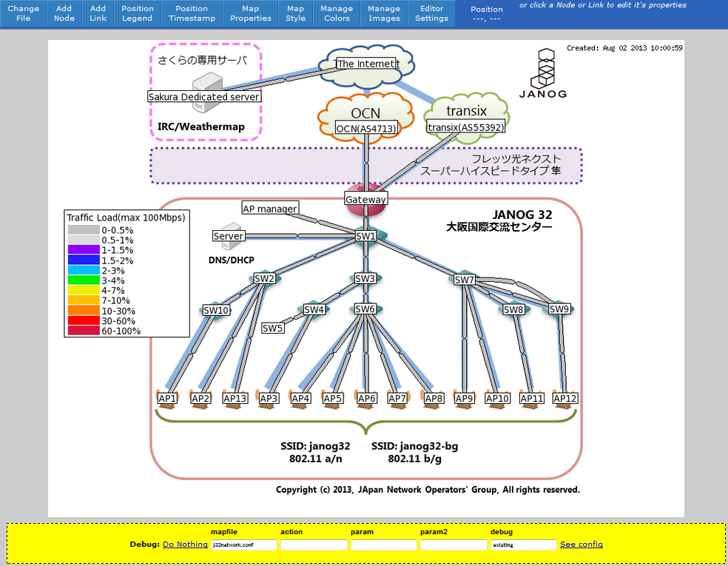This screenshot has height=566, width=728.
Task: Select the transix(AS55392) cloud node
Action: pyautogui.click(x=465, y=127)
